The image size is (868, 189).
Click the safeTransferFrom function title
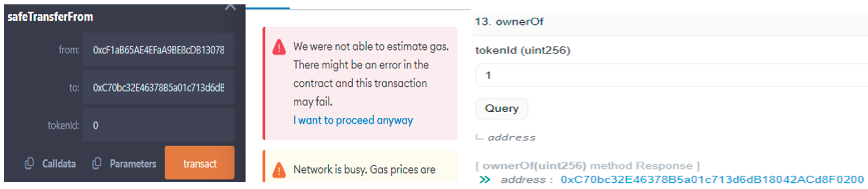click(x=50, y=17)
